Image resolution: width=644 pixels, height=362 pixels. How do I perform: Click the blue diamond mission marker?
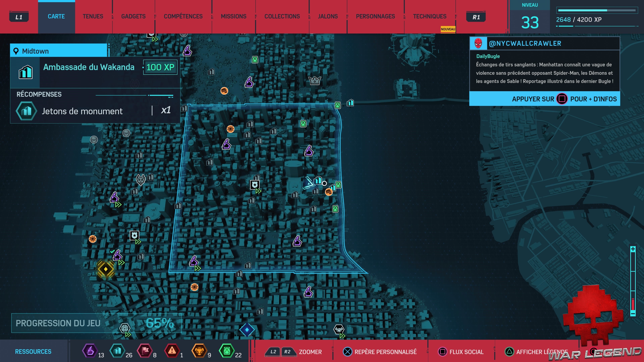click(247, 330)
